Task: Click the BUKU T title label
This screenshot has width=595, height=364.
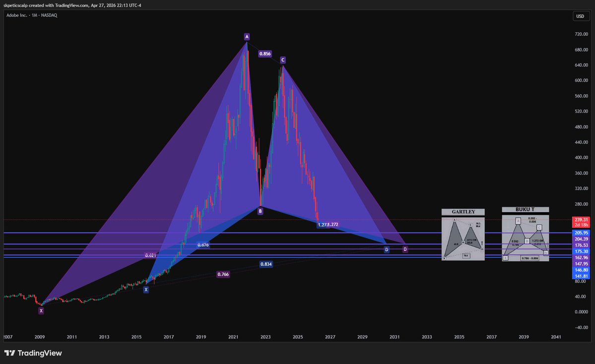Action: pyautogui.click(x=525, y=209)
